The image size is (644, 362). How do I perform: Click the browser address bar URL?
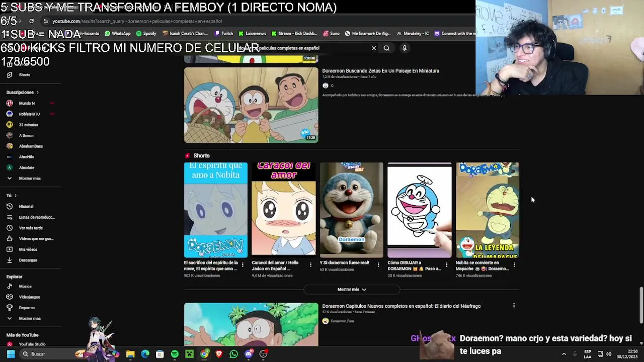click(137, 21)
